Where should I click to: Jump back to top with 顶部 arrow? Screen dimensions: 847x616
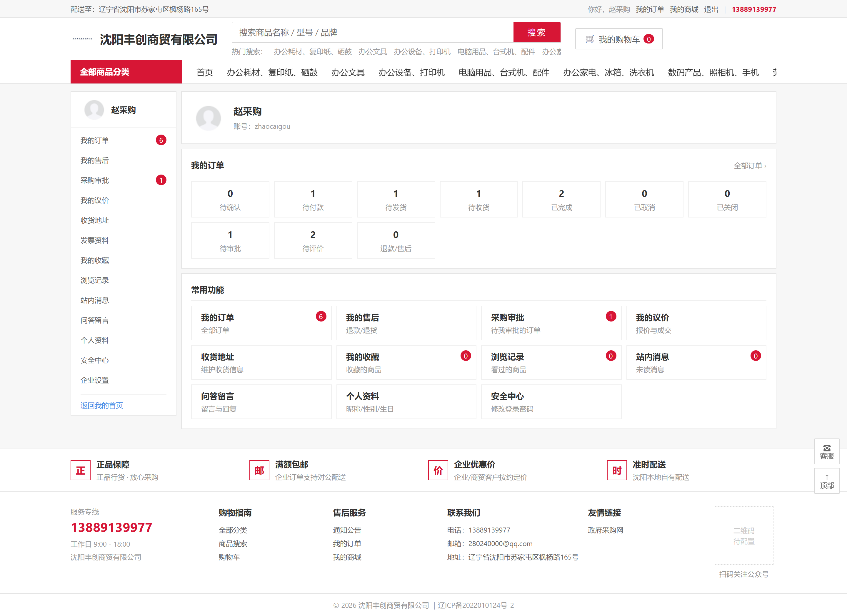tap(826, 481)
